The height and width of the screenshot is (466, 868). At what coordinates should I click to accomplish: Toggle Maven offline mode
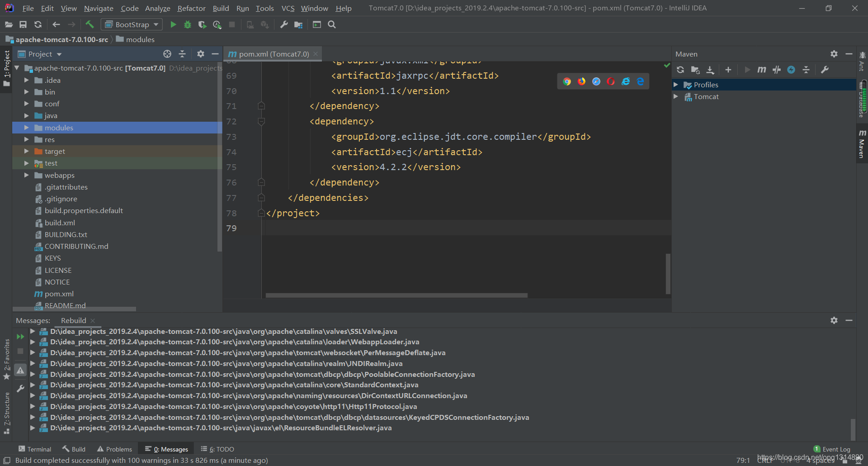click(x=777, y=70)
